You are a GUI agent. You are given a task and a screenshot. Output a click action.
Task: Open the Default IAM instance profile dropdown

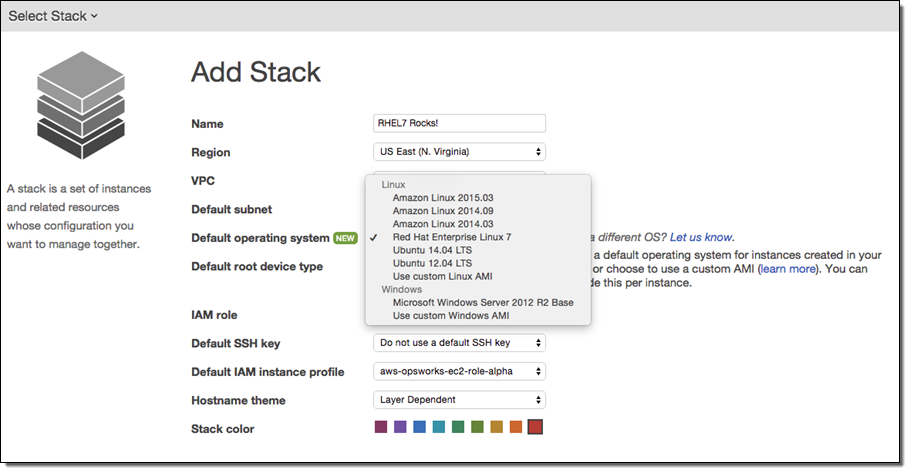(459, 372)
